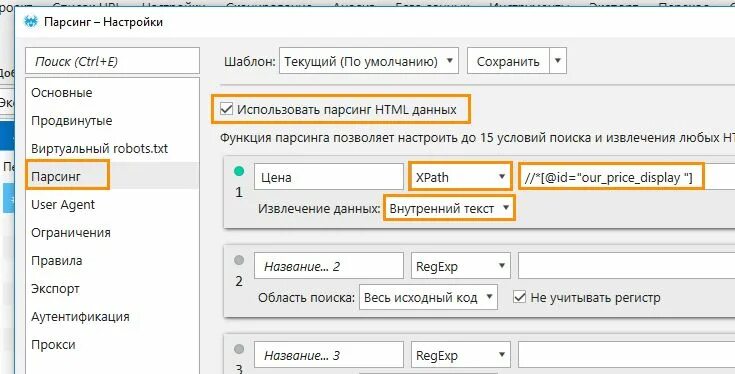Uncheck 'Использовать парсинг HTML данных' checkbox
Image resolution: width=735 pixels, height=374 pixels.
226,110
